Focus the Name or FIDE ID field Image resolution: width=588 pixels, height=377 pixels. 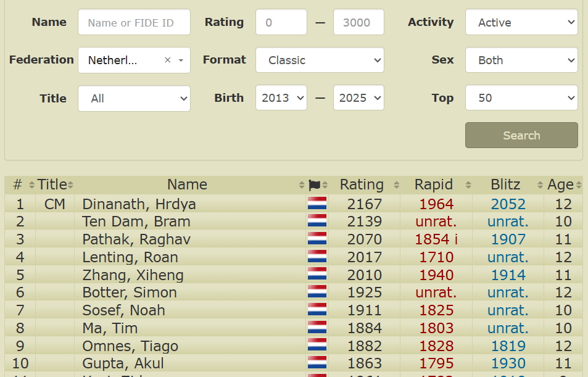point(134,23)
